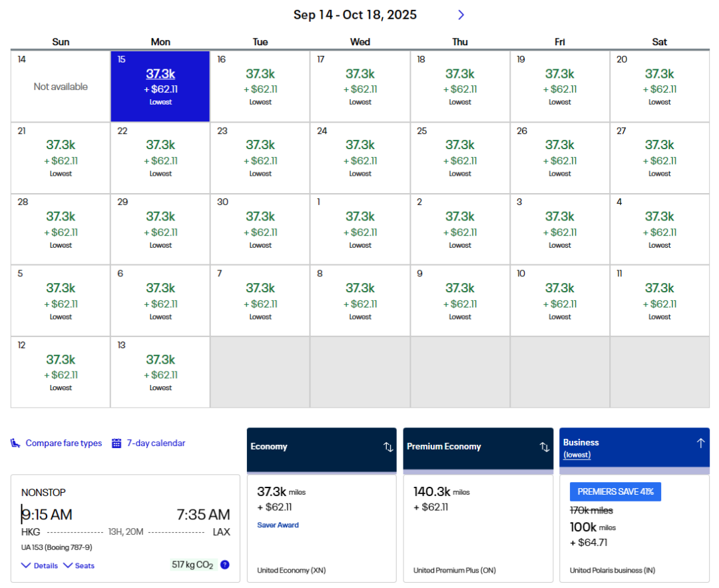Open Compare fare types link
Image resolution: width=719 pixels, height=588 pixels.
click(x=64, y=443)
